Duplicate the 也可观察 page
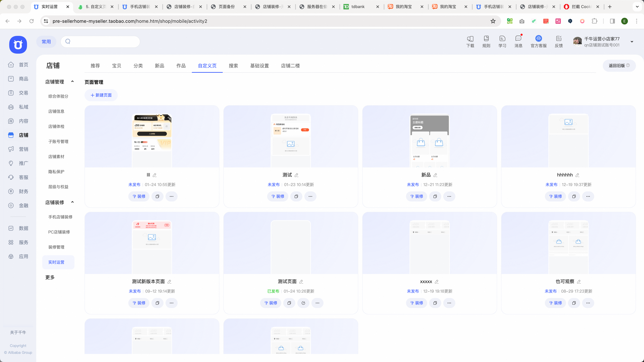644x362 pixels. (574, 303)
